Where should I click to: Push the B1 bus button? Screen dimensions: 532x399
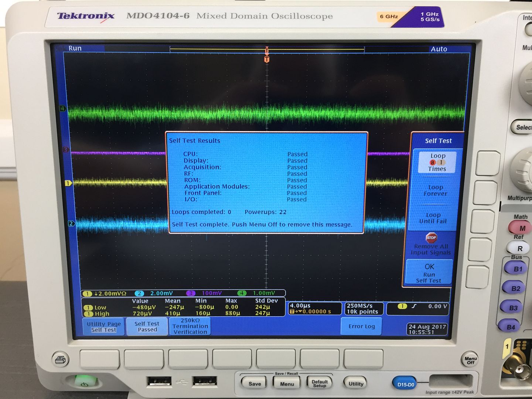[x=516, y=269]
